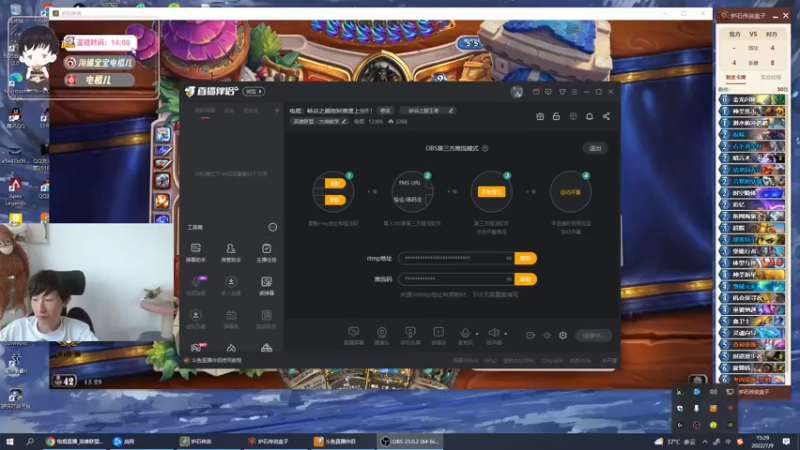Open the 主播任务 tool
This screenshot has width=800, height=450.
pos(266,253)
